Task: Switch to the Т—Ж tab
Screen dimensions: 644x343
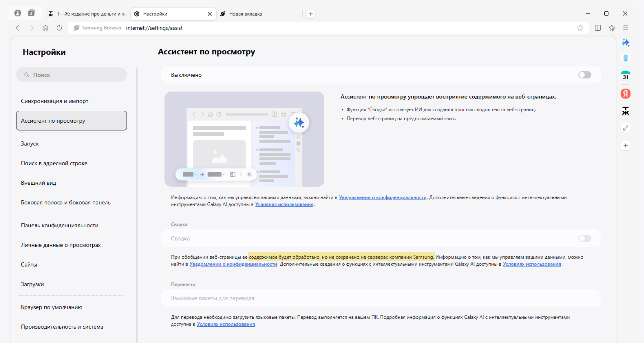Action: pyautogui.click(x=88, y=14)
